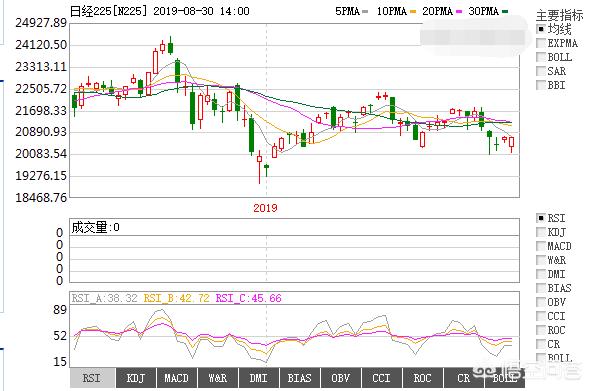Screen dimensions: 593x391
Task: Click the RSI axis value 15
Action: pos(60,362)
